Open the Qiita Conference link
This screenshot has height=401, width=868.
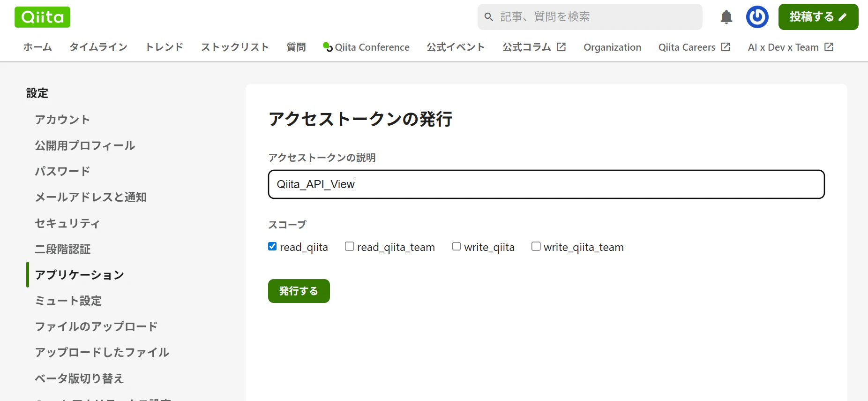366,47
